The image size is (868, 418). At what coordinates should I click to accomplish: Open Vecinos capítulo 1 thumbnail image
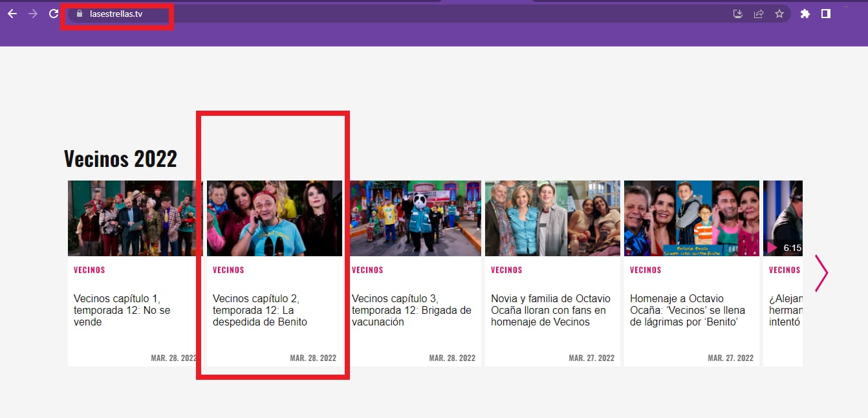tap(134, 218)
